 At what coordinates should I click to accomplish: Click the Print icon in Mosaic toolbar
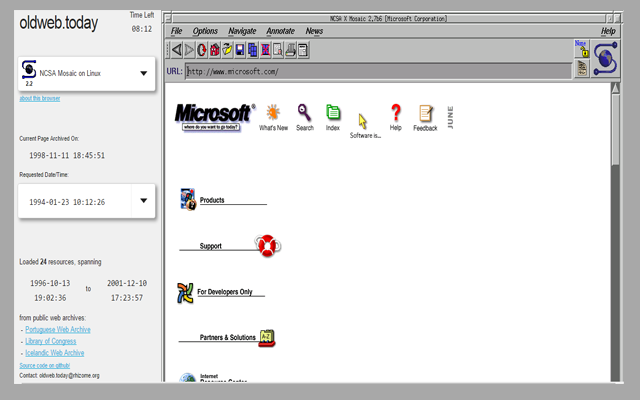pos(290,49)
